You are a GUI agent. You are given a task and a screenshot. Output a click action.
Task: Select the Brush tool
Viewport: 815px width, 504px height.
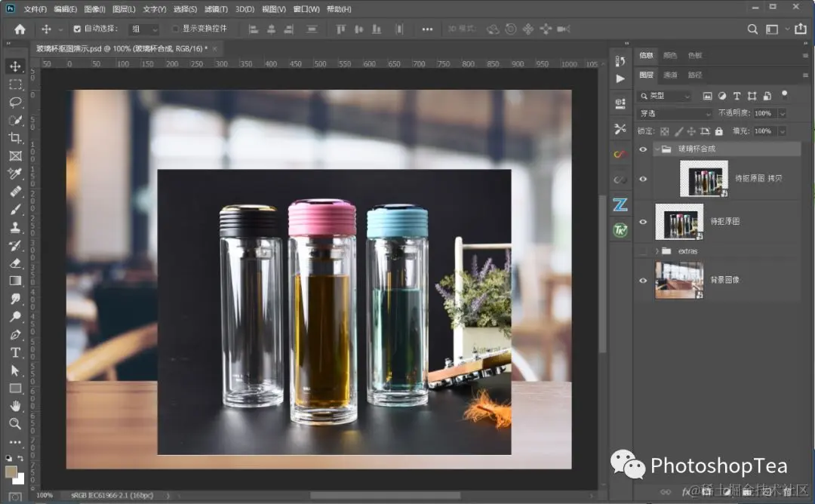(x=15, y=210)
